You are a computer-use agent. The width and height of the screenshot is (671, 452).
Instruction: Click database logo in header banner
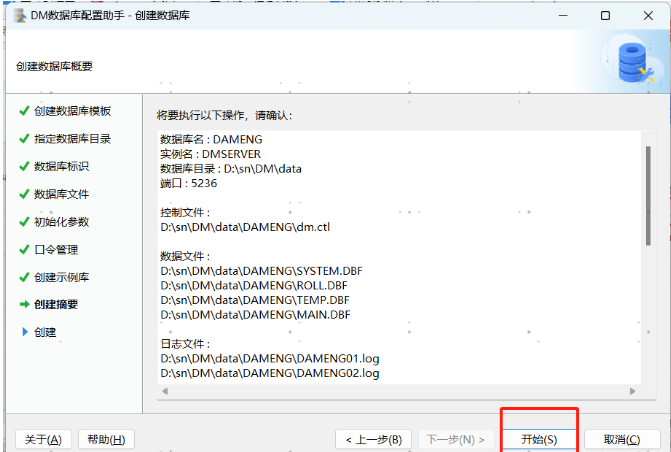(634, 63)
